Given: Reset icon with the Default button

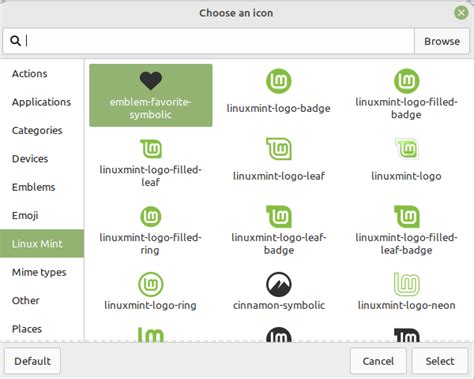Looking at the screenshot, I should [33, 361].
